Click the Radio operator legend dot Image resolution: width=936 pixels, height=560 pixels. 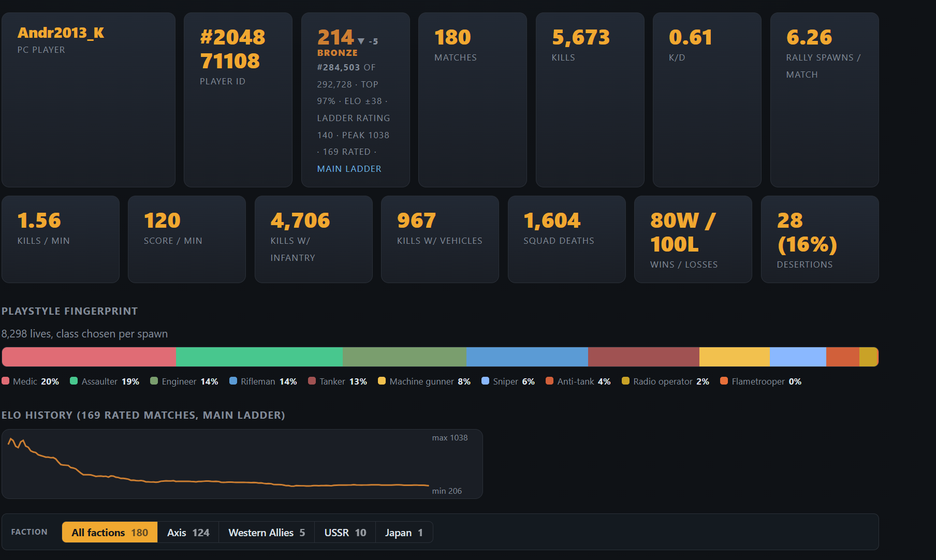click(625, 381)
